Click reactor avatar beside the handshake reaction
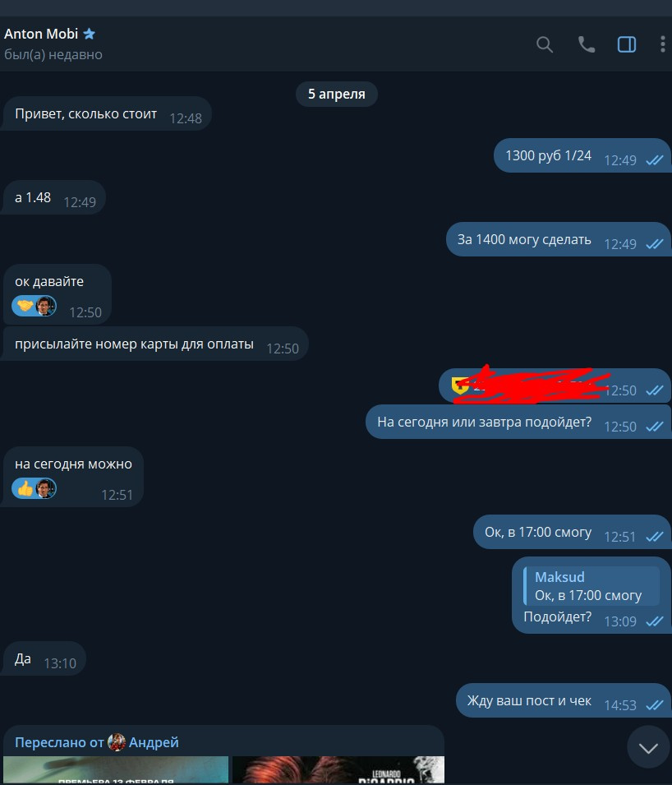The height and width of the screenshot is (785, 672). [x=45, y=306]
